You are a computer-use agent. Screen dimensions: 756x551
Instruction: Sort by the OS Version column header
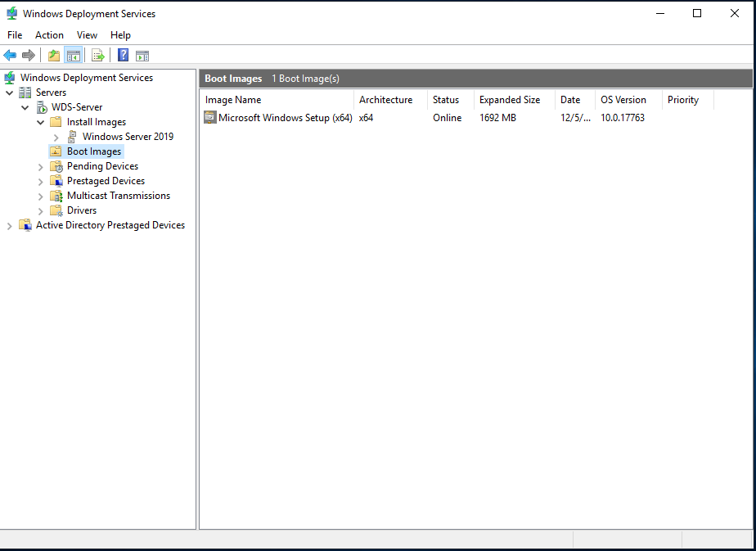click(x=628, y=100)
